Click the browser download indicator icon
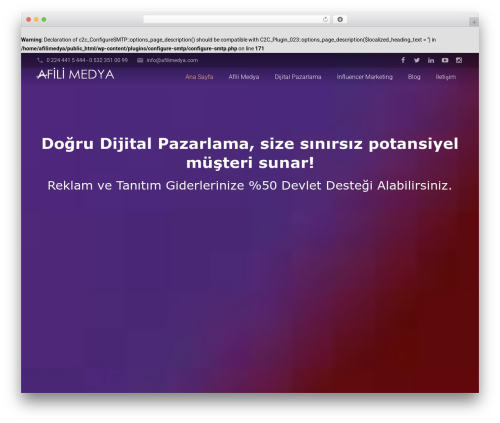Screen dimensions: 500x423 [x=340, y=19]
